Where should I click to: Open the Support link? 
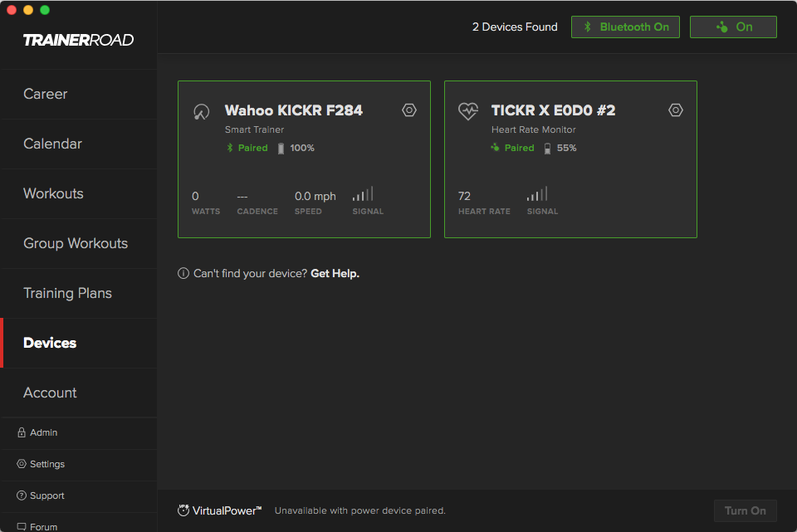[79, 496]
